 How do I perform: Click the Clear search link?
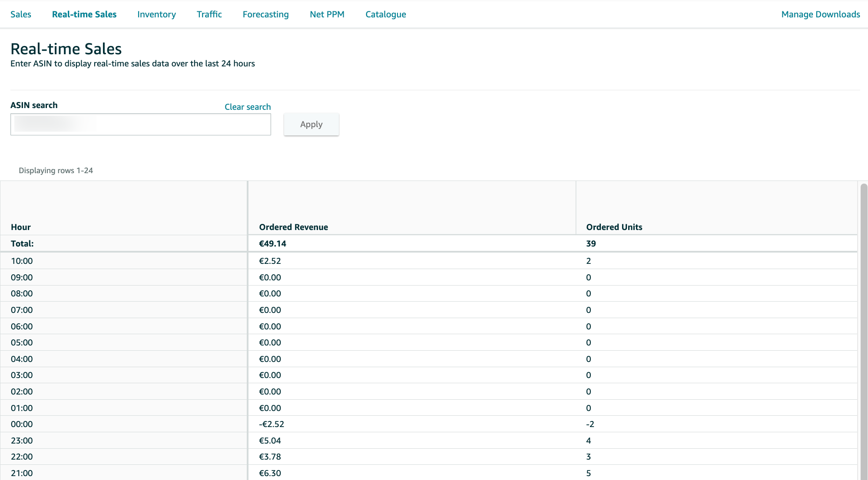tap(247, 107)
